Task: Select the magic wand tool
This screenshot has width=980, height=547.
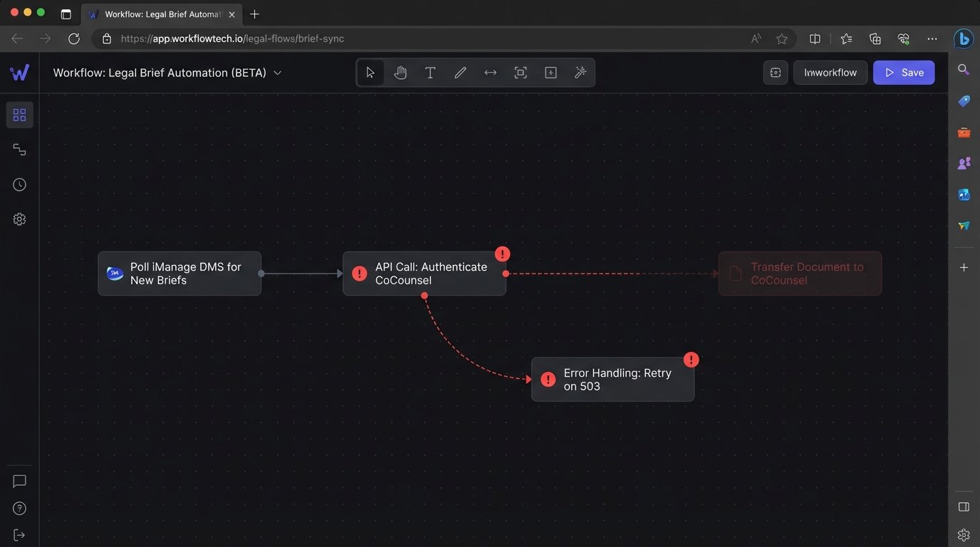Action: point(580,73)
